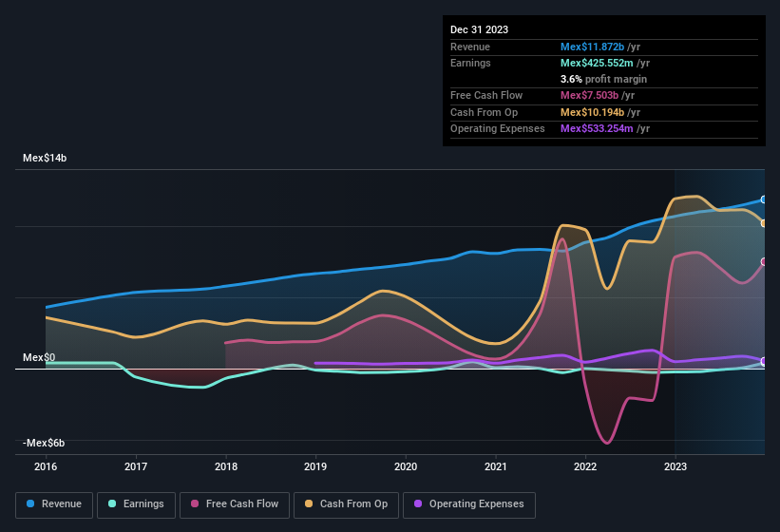This screenshot has height=532, width=780.
Task: Click the 2019 x-axis label
Action: [x=315, y=466]
